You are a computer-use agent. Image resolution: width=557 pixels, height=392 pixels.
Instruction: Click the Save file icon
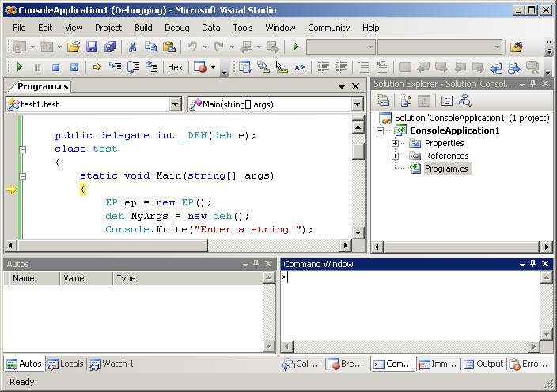[92, 47]
